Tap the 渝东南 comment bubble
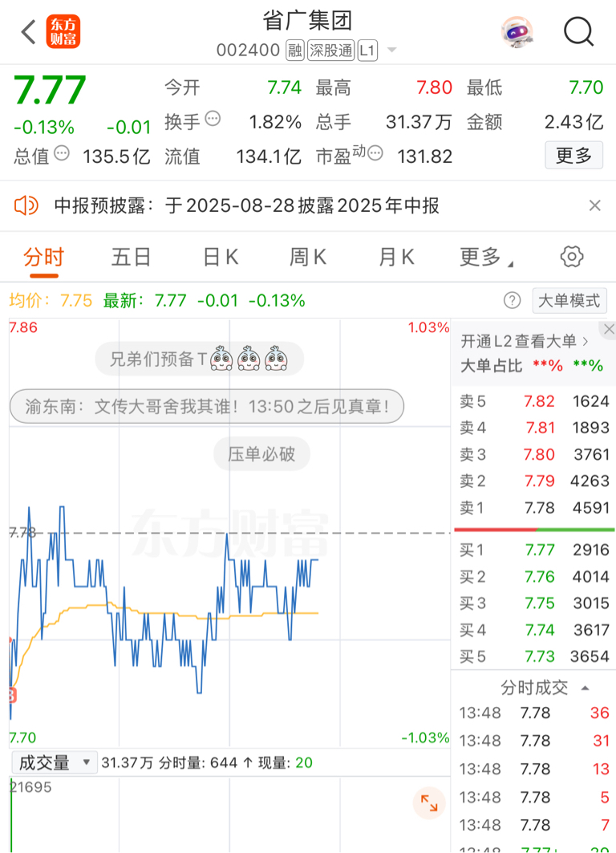This screenshot has width=616, height=853. pos(207,406)
